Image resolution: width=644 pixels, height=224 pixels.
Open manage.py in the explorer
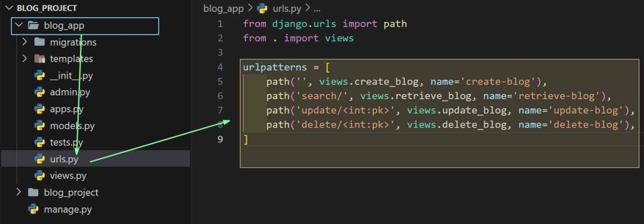[68, 208]
